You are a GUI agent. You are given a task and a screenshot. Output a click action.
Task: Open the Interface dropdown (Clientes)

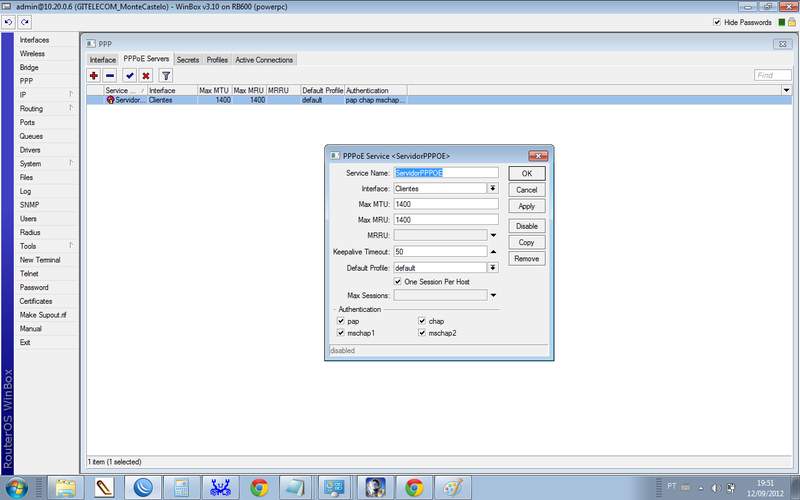[493, 188]
